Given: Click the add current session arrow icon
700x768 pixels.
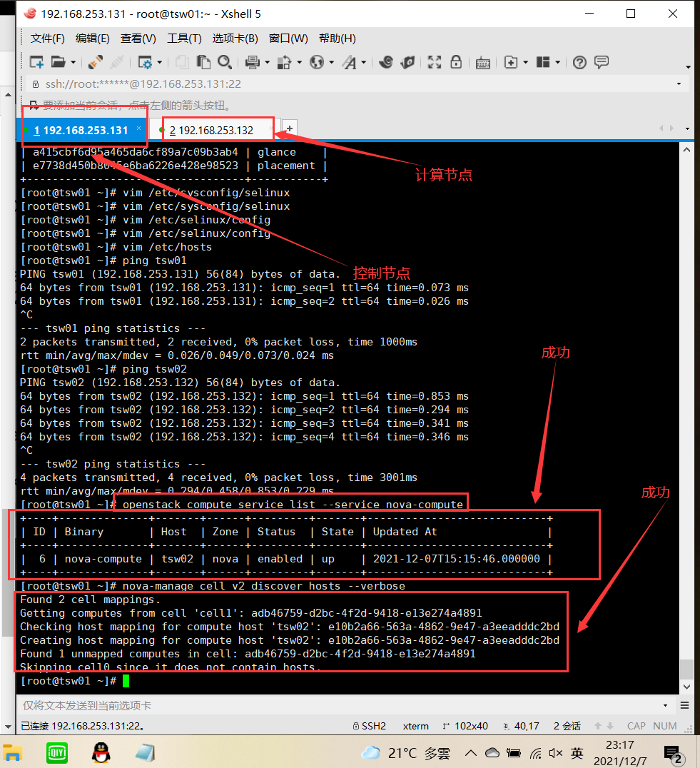Looking at the screenshot, I should 34,105.
